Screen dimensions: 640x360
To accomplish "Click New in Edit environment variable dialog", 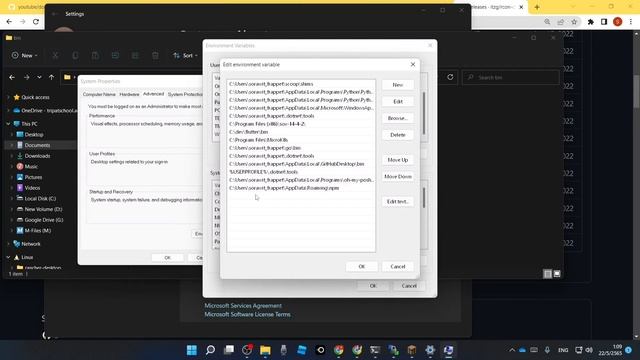I will [x=398, y=85].
